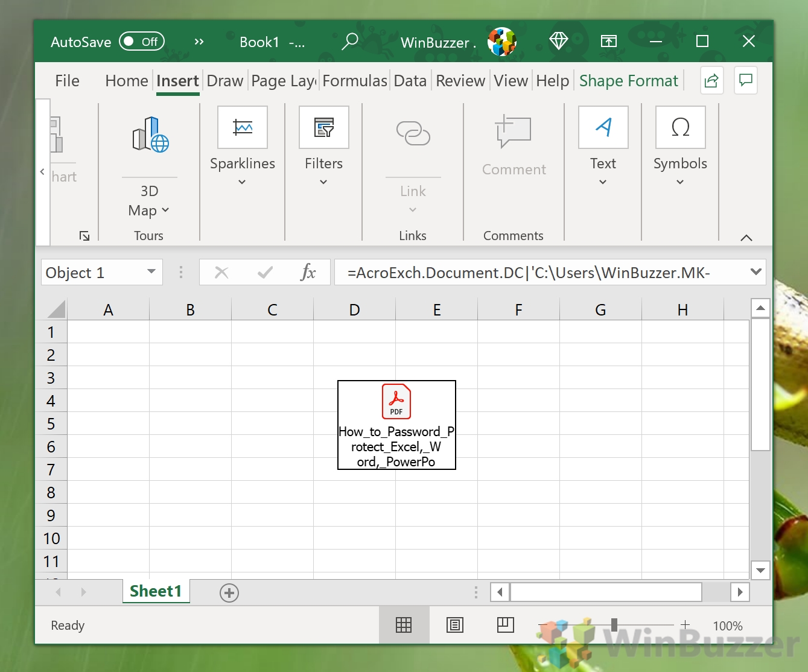
Task: Open the Text group icon
Action: coord(603,127)
